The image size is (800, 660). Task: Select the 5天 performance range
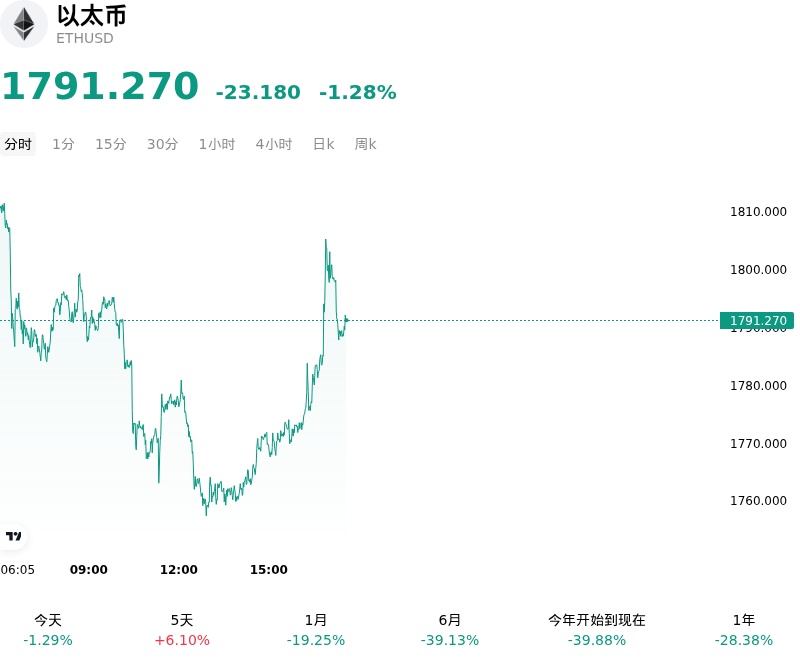(182, 630)
